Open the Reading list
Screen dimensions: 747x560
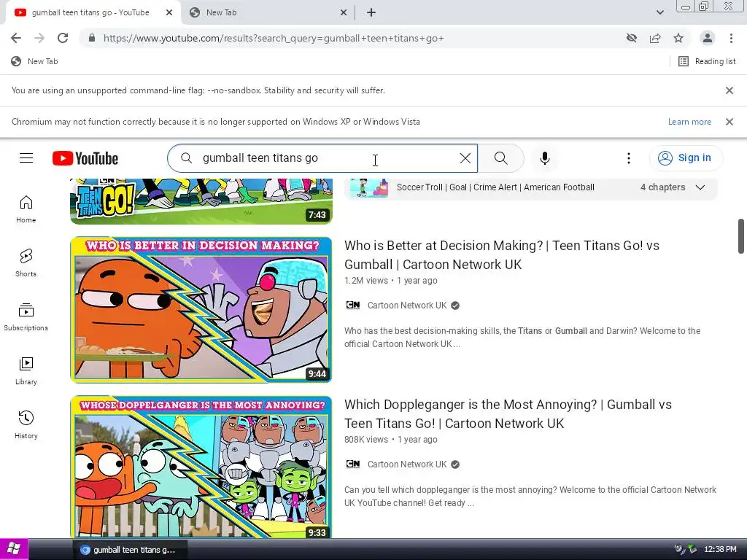(x=707, y=61)
